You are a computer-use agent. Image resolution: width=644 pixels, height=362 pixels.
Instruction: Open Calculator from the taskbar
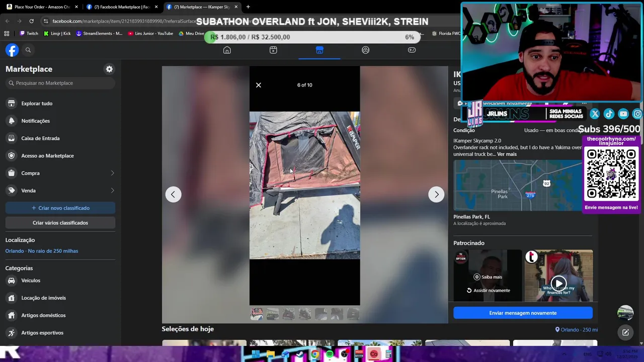click(x=388, y=354)
